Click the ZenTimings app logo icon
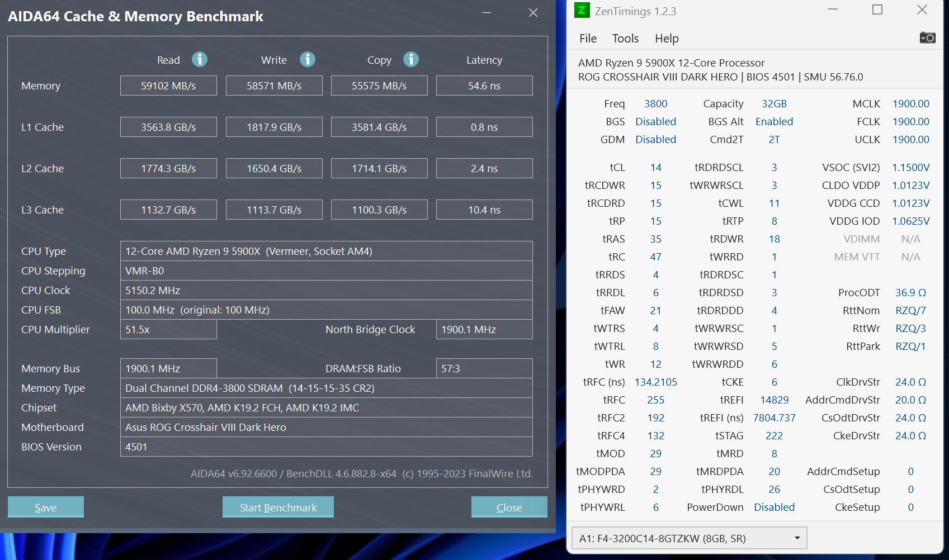 (582, 10)
